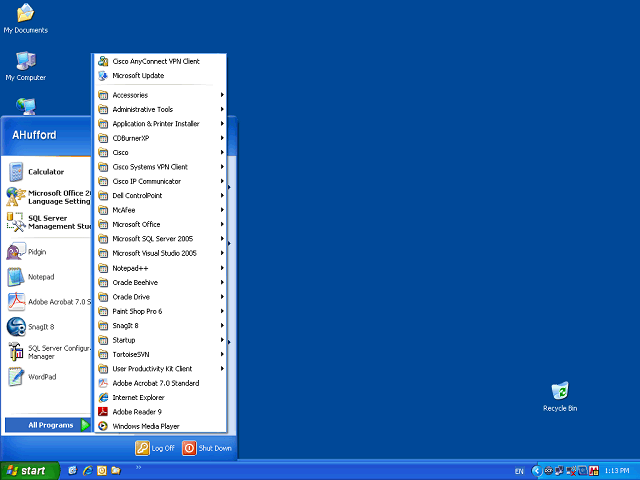Viewport: 640px width, 480px height.
Task: Open TortoiseSVN program folder
Action: tap(160, 354)
